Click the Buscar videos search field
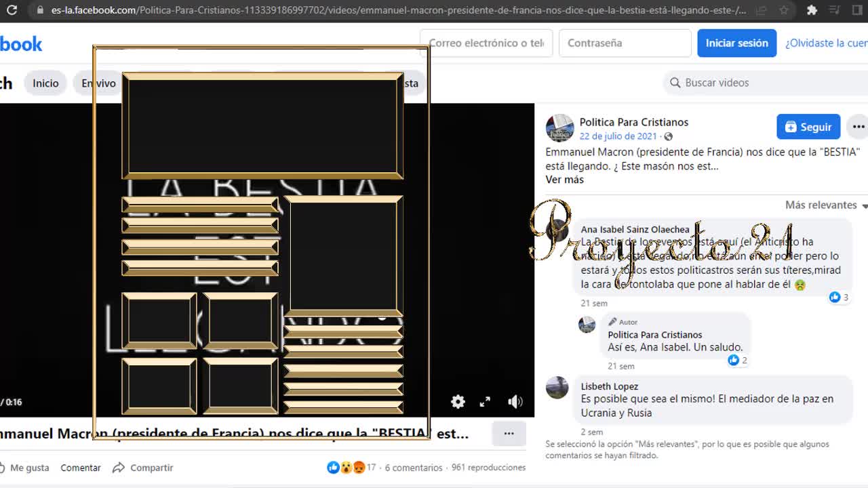 pos(766,83)
